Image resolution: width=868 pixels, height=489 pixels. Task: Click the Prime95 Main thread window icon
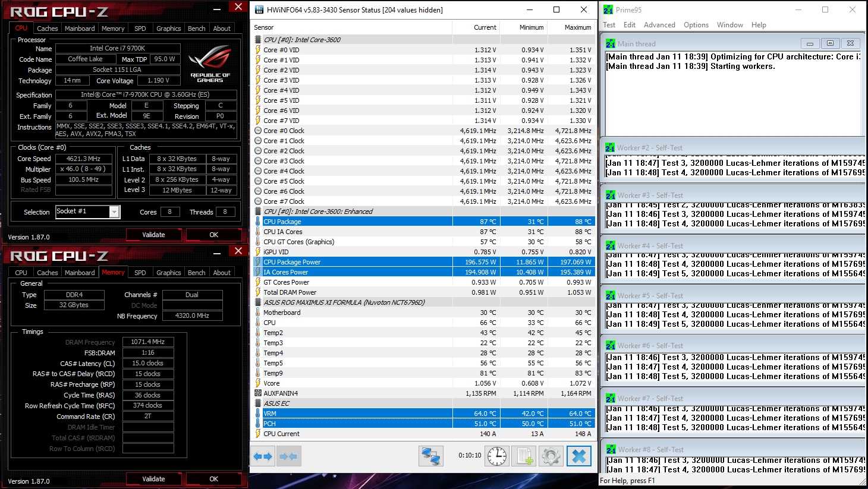(x=611, y=43)
